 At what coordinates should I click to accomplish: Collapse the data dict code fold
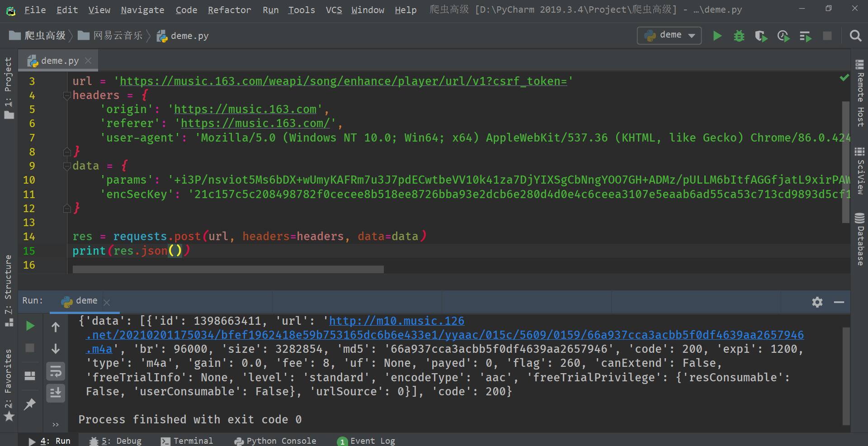(x=67, y=166)
